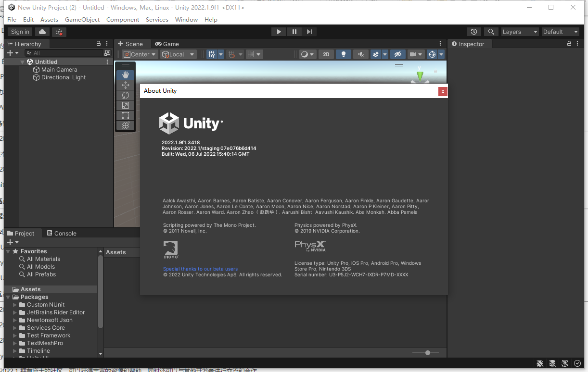This screenshot has width=588, height=372.
Task: Open the GameObject menu
Action: pyautogui.click(x=82, y=19)
